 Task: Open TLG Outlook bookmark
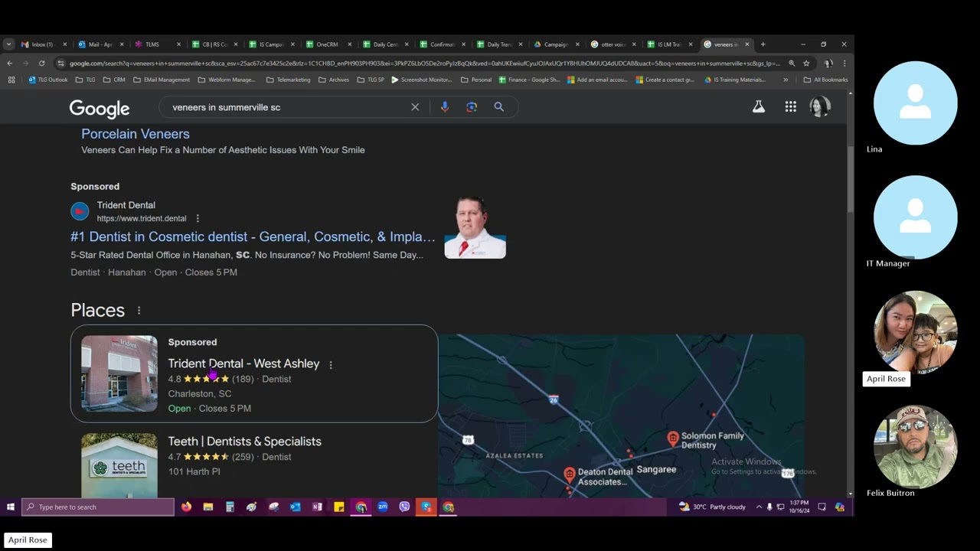pyautogui.click(x=48, y=80)
